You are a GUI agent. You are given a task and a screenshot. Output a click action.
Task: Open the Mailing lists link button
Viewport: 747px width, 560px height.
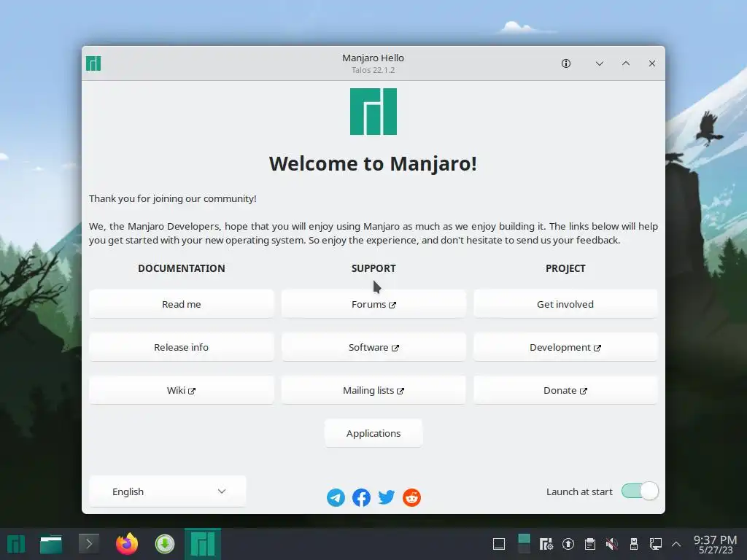point(373,390)
